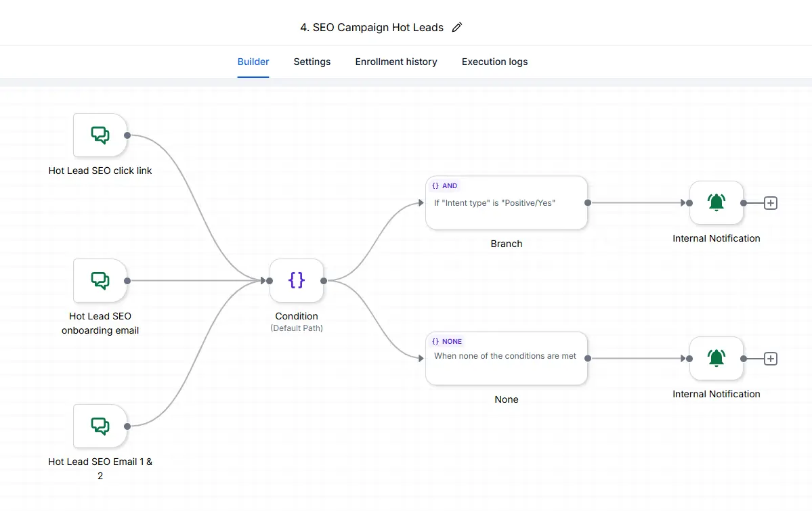
Task: Click the AND braces icon in Branch card
Action: tap(435, 186)
